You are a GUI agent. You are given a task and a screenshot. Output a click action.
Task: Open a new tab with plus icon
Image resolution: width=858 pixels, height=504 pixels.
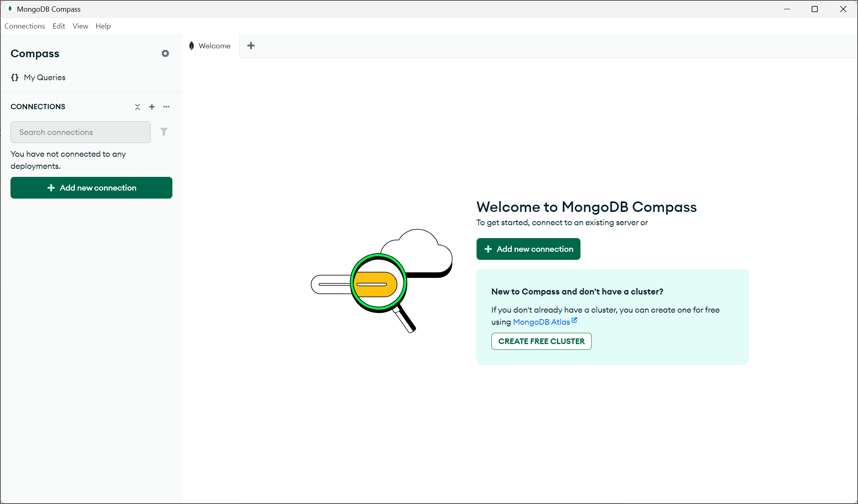coord(251,46)
